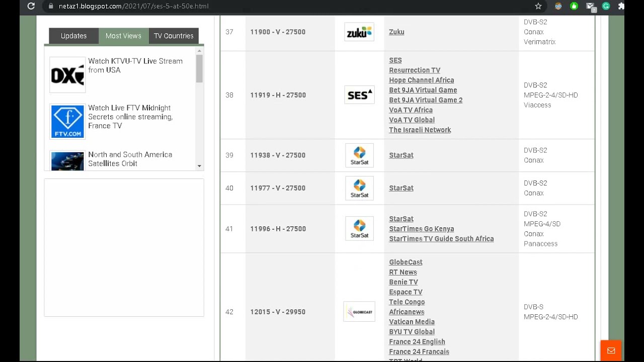Select frequency text 11938 - V - 27500
The width and height of the screenshot is (644, 362).
278,155
